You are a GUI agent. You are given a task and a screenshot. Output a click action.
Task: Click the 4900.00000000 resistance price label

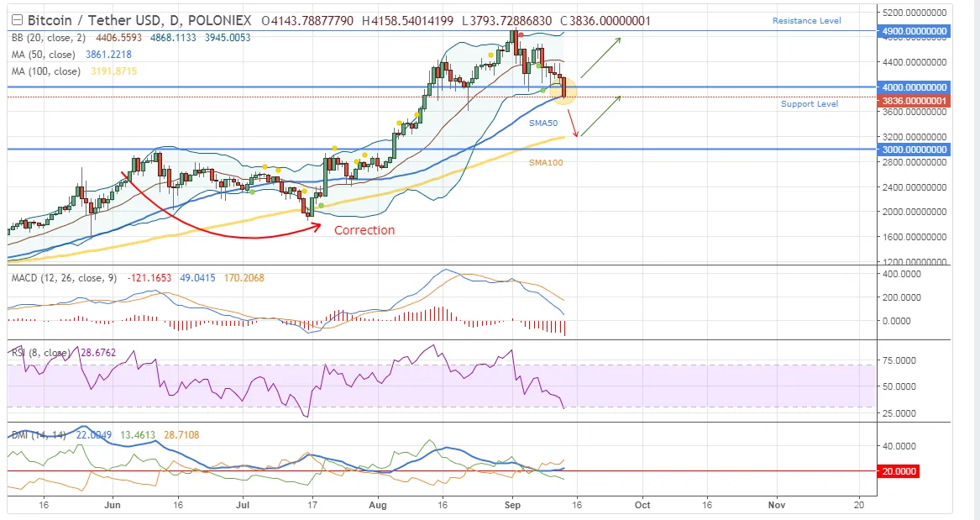(914, 30)
